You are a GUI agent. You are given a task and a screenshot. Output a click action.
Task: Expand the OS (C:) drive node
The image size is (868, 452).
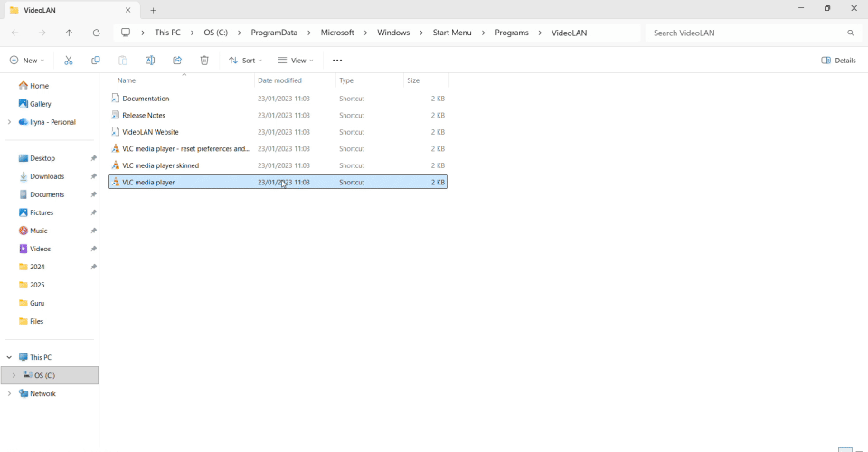click(14, 375)
